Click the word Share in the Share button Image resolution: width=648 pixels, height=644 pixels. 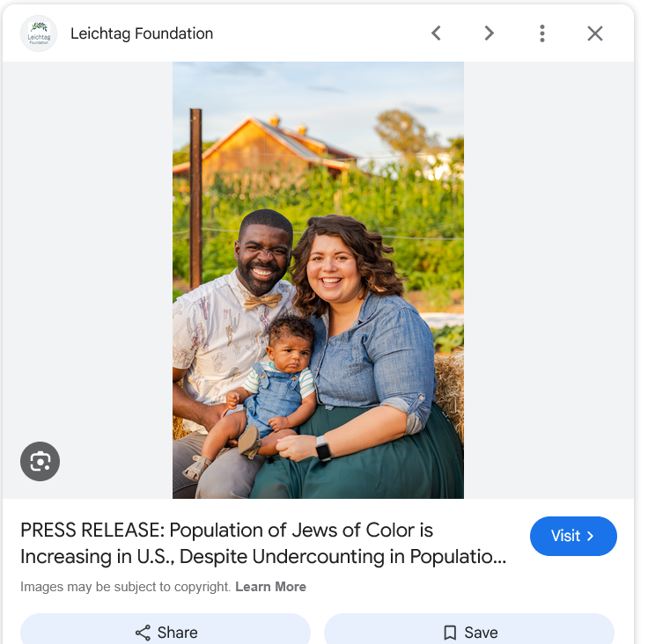point(177,633)
